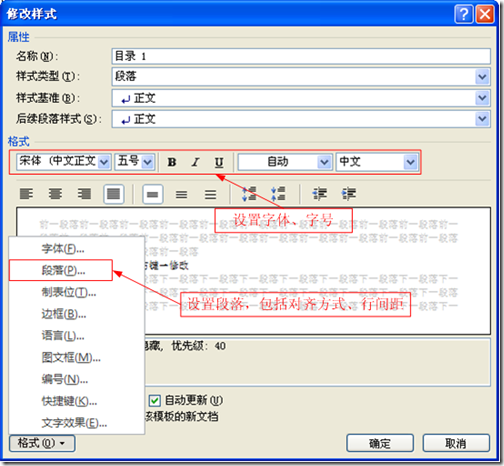Expand 后续段落样式 dropdown arrow

click(x=482, y=119)
